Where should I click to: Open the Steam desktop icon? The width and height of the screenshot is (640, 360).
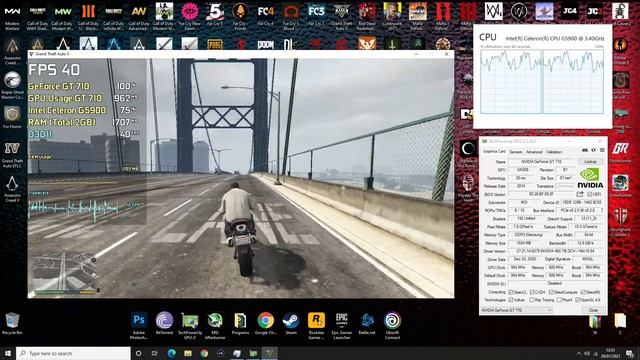(x=291, y=324)
